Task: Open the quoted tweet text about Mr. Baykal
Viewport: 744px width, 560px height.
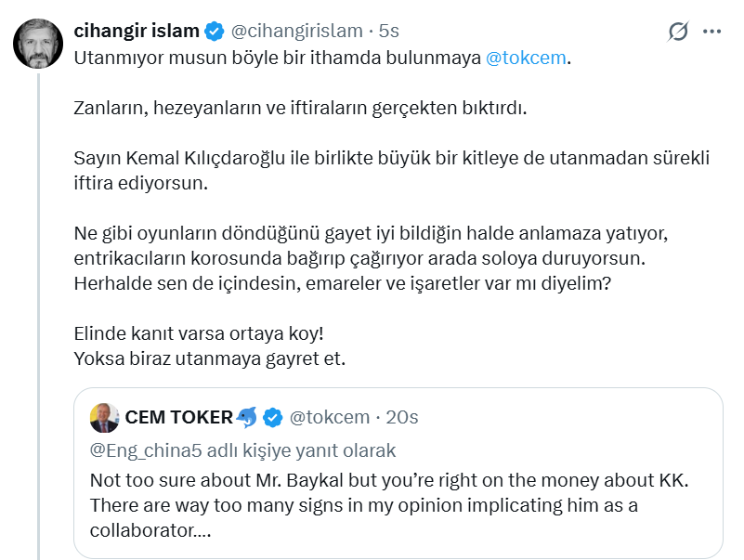Action: 390,505
